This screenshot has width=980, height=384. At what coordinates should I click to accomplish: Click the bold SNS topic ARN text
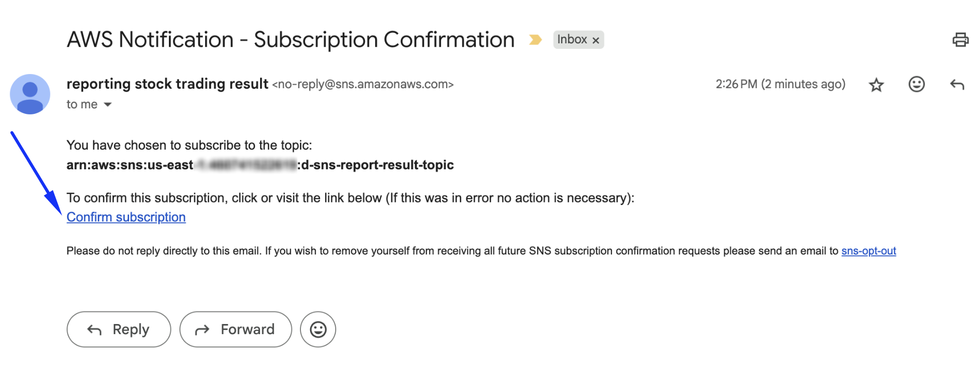click(377, 165)
